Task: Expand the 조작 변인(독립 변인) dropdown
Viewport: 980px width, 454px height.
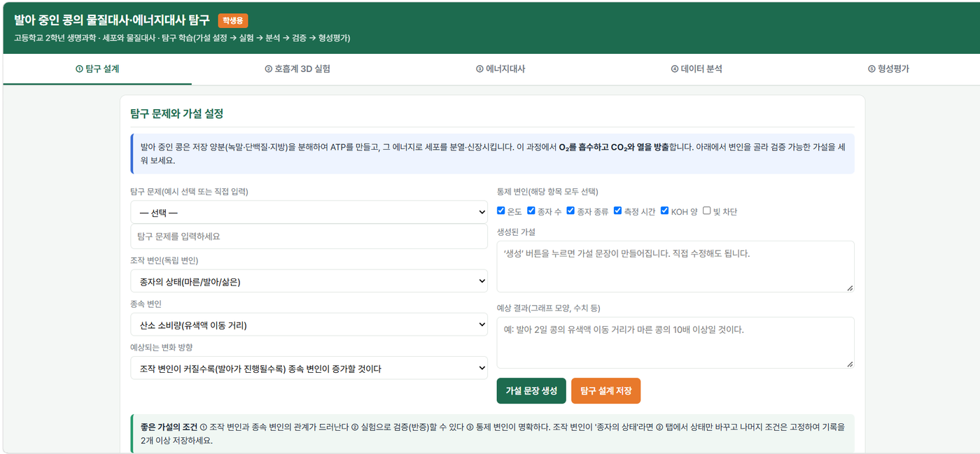Action: pos(309,281)
